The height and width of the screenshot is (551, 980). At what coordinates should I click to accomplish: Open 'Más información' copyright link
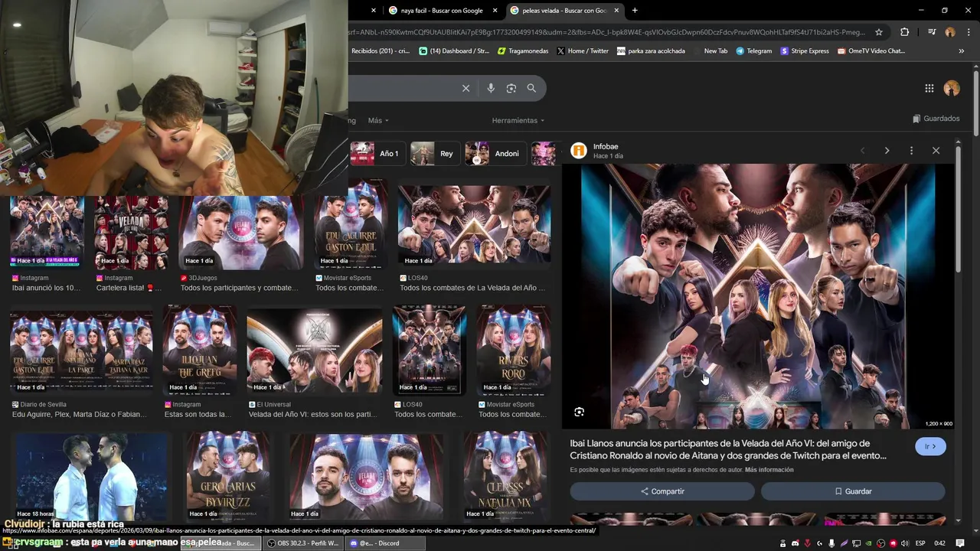(769, 470)
